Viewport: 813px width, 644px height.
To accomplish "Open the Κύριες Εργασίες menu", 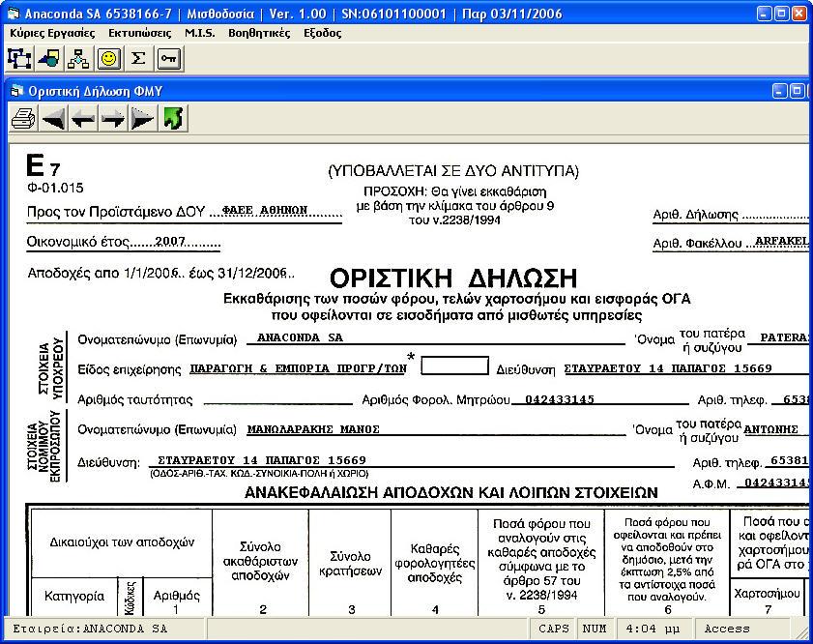I will tap(52, 33).
